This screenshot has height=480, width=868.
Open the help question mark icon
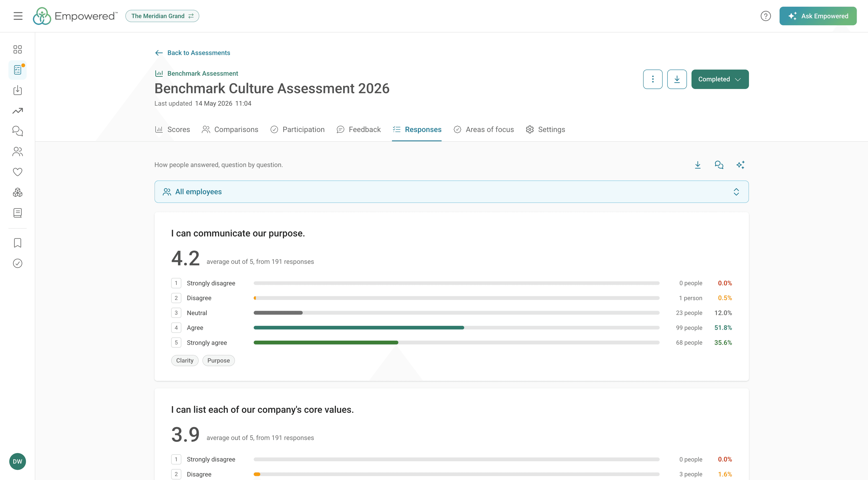pos(766,16)
